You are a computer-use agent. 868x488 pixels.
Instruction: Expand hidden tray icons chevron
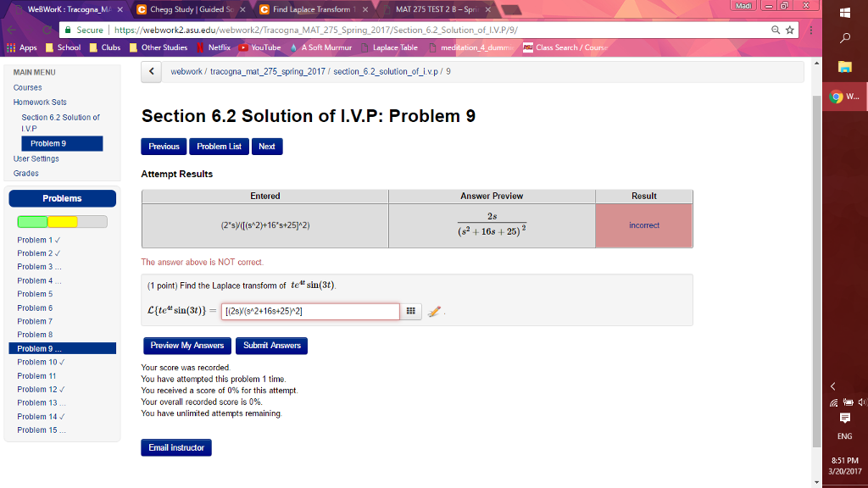tap(832, 386)
